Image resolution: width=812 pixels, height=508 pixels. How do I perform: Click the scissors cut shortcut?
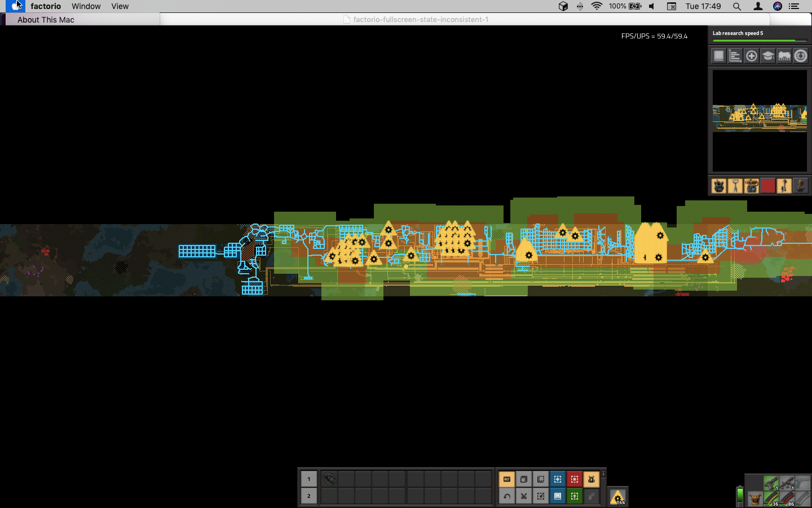[524, 496]
